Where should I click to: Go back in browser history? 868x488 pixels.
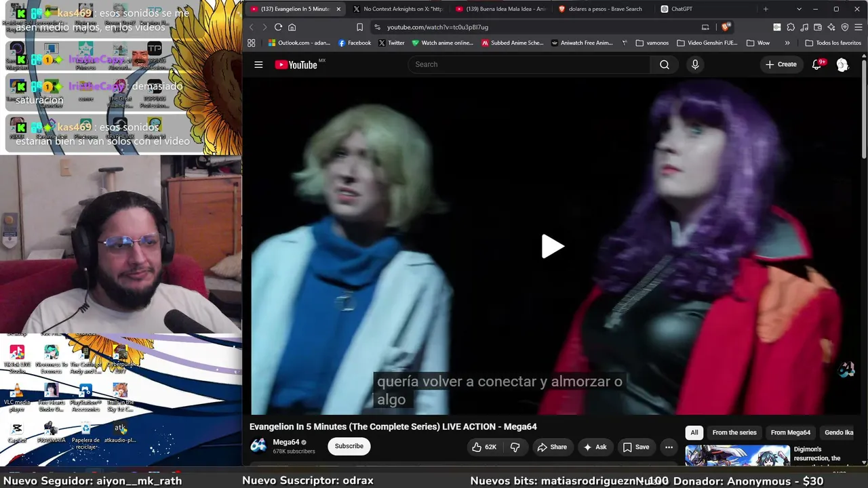(251, 27)
